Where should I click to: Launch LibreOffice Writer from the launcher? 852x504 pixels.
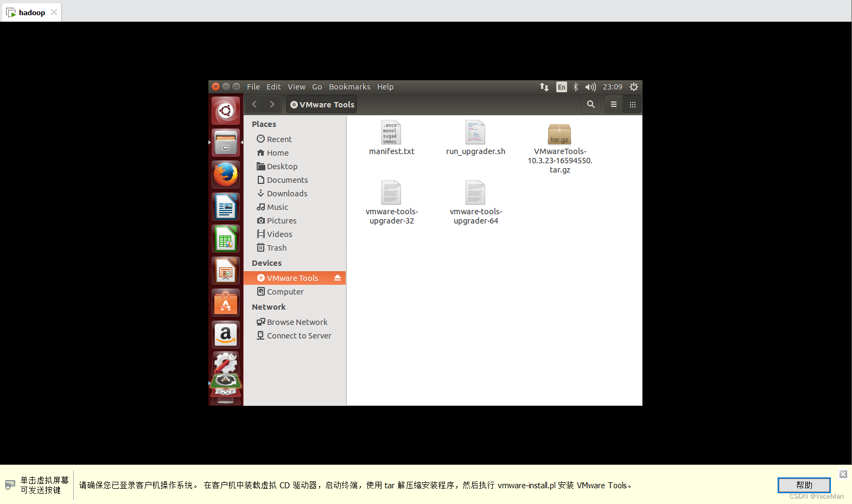point(226,207)
